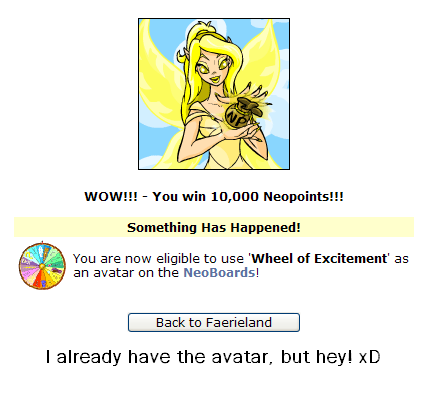Click the blue sky in the faerie image
Screen dimensions: 432x400
[163, 33]
